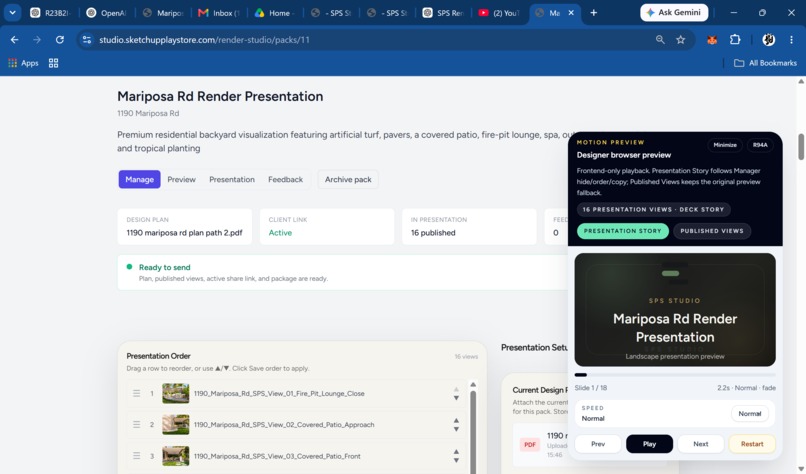
Task: Switch to the YouTube browser tab
Action: click(499, 13)
